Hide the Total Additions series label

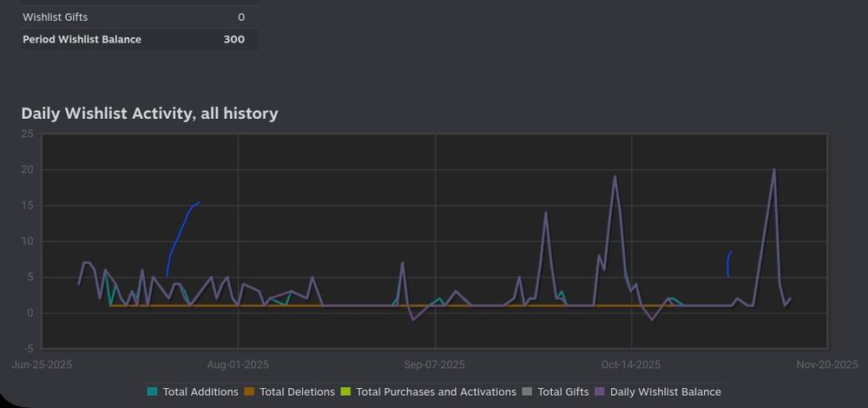(x=201, y=392)
